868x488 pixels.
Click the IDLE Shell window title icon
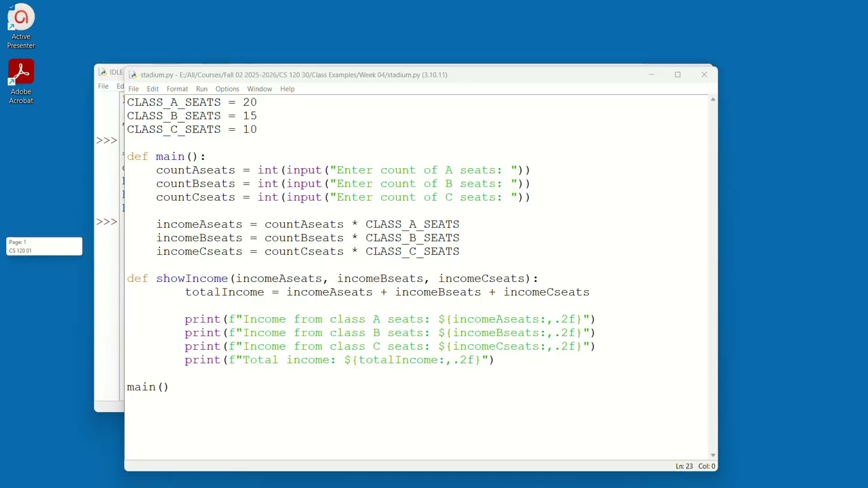[x=102, y=72]
